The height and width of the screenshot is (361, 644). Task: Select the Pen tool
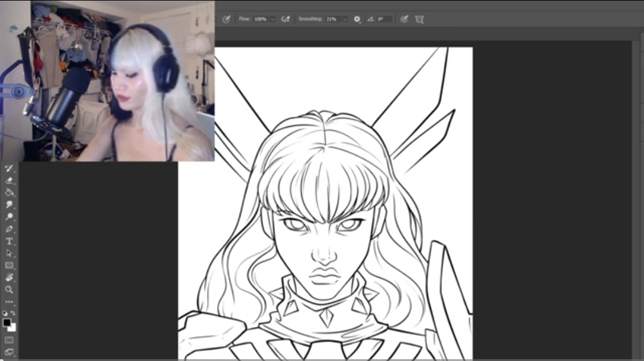[x=10, y=229]
